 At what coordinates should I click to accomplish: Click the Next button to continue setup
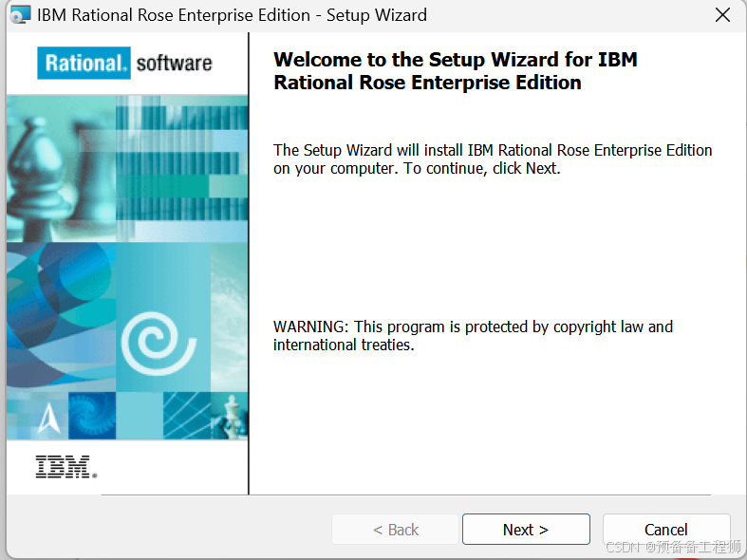[x=526, y=529]
